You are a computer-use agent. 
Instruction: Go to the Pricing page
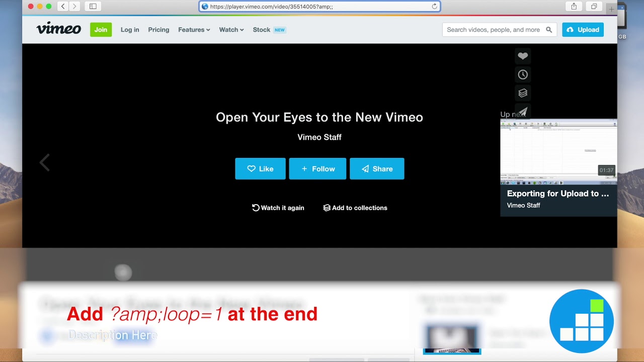click(x=158, y=30)
